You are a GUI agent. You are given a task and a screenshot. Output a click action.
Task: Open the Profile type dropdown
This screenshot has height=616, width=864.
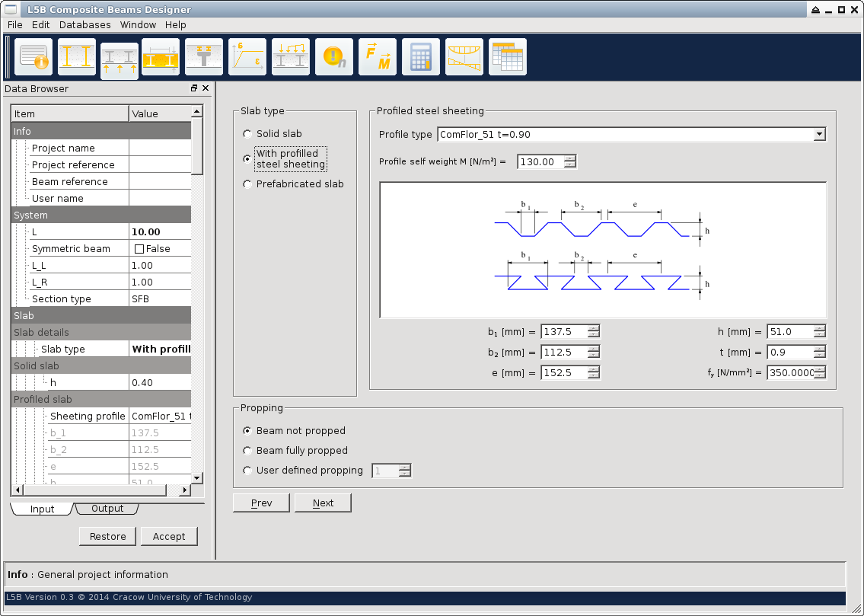click(x=819, y=135)
